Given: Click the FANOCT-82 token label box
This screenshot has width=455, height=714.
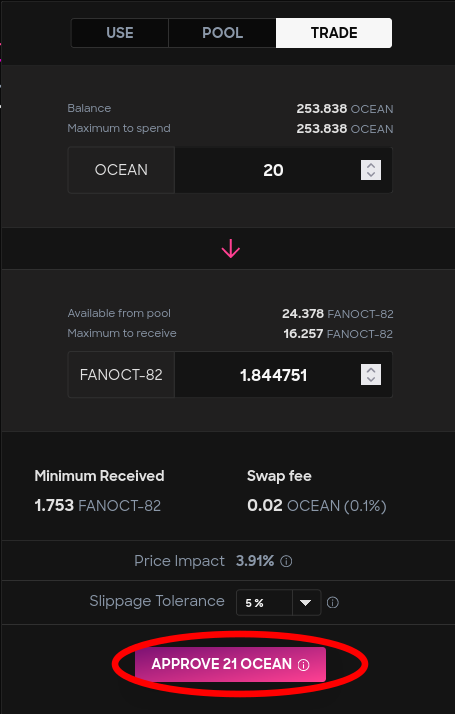Looking at the screenshot, I should click(x=121, y=375).
